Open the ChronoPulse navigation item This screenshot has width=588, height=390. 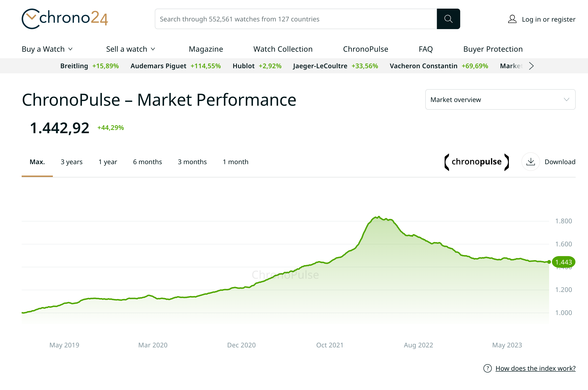(365, 49)
